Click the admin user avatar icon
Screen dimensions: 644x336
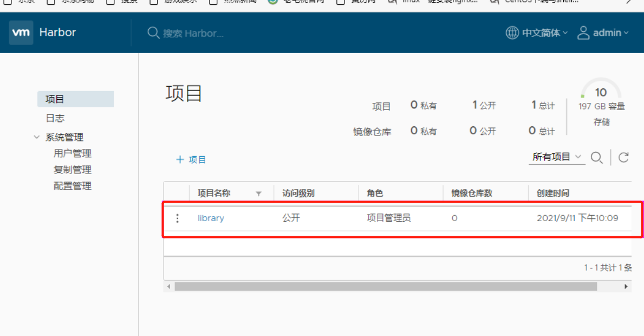click(583, 33)
